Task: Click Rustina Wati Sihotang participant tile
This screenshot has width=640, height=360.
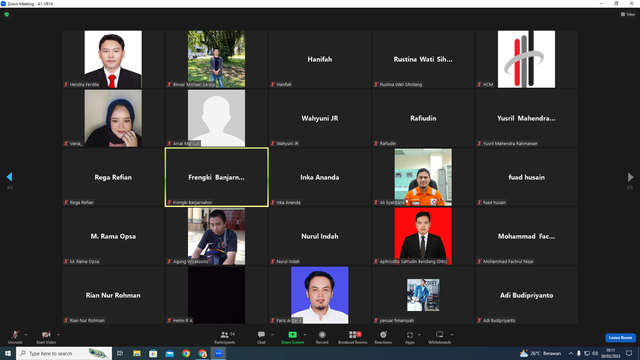Action: coord(423,59)
